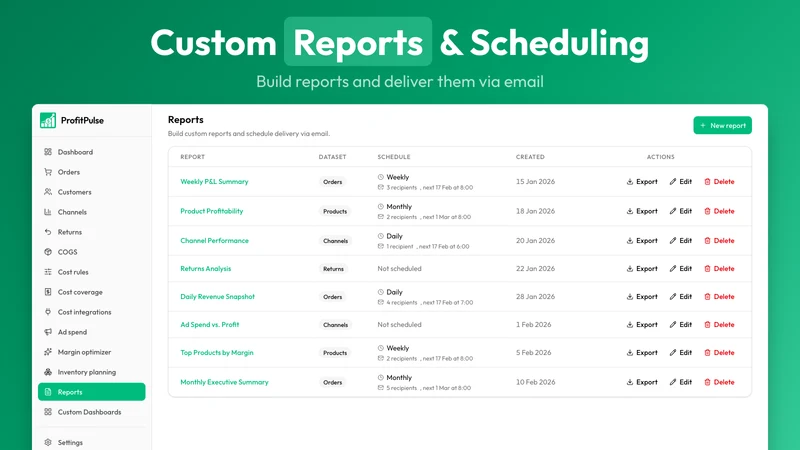
Task: Export the Weekly P&L Summary report
Action: click(642, 182)
